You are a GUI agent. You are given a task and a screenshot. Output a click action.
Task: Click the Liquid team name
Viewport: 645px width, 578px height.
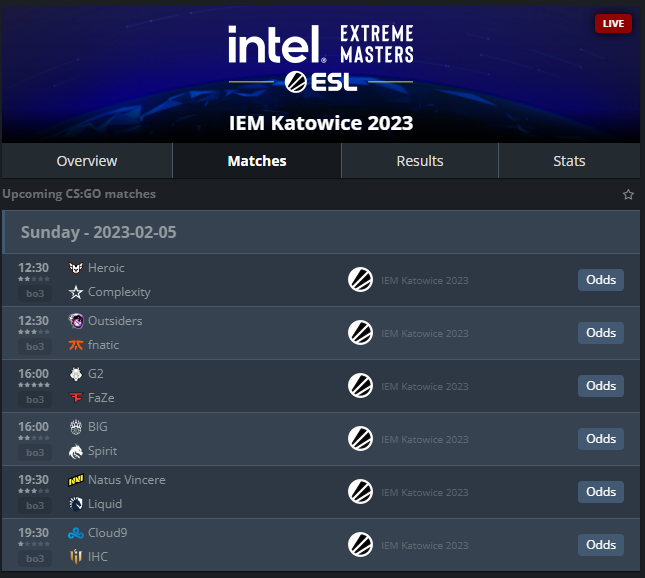click(x=105, y=504)
